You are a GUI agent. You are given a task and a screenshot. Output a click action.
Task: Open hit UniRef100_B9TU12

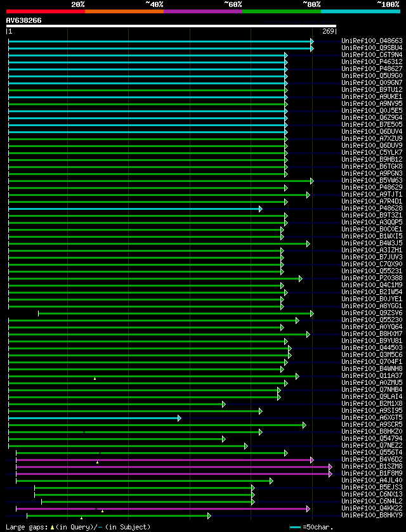coord(372,89)
